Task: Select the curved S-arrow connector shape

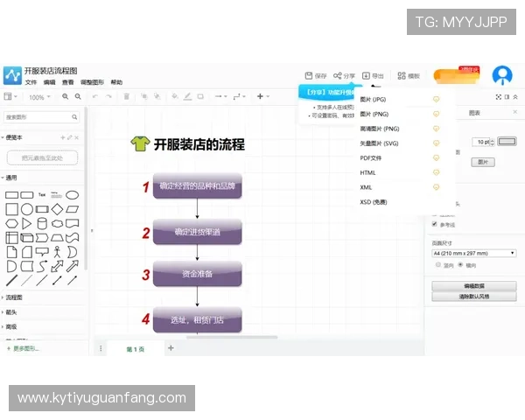Action: point(42,266)
